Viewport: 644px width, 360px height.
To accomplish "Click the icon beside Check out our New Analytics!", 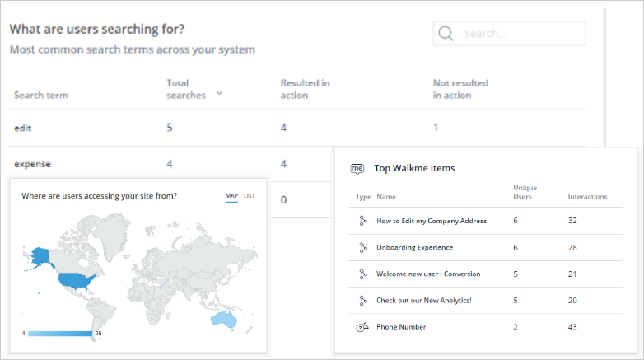I will click(x=362, y=301).
